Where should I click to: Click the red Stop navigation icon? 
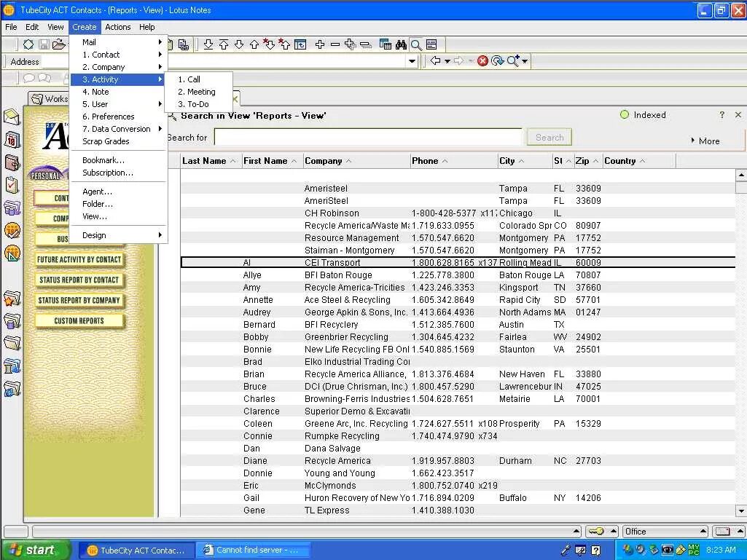click(x=482, y=61)
